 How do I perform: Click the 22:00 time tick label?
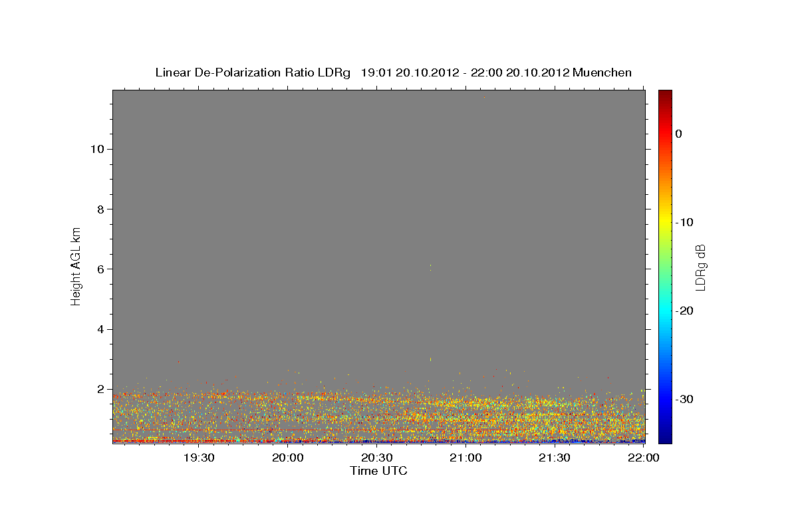(643, 458)
